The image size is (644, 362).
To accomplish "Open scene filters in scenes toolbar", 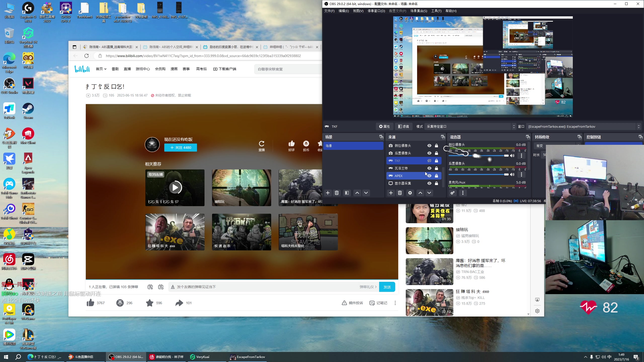I will point(347,193).
